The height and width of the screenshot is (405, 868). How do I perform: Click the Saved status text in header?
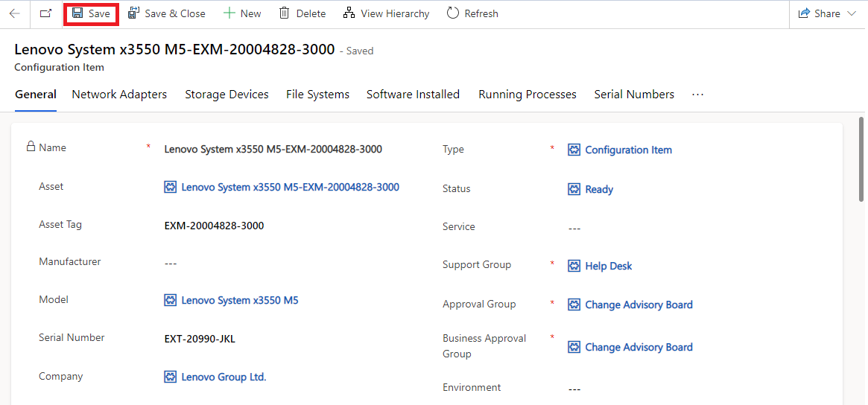[360, 51]
